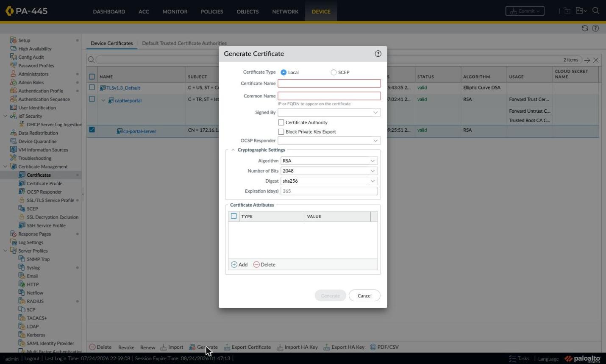Screen dimensions: 606x364
Task: Click the SCEP sidebar icon
Action: [22, 208]
